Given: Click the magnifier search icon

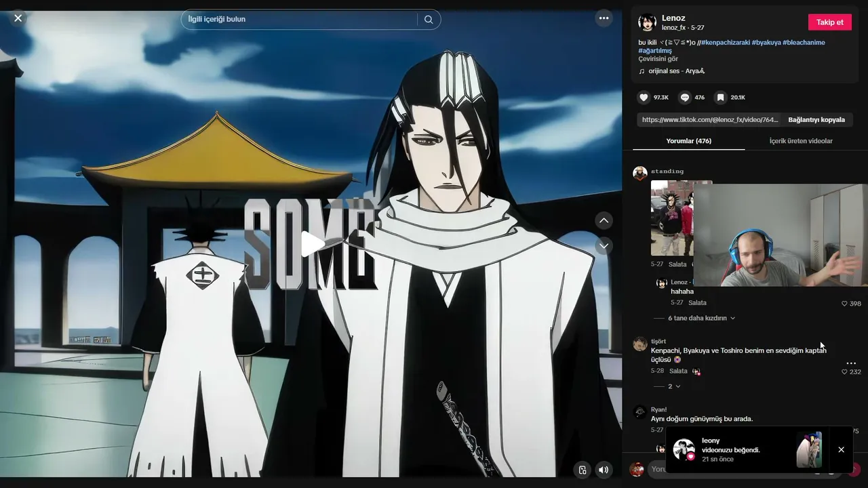Looking at the screenshot, I should pyautogui.click(x=429, y=20).
